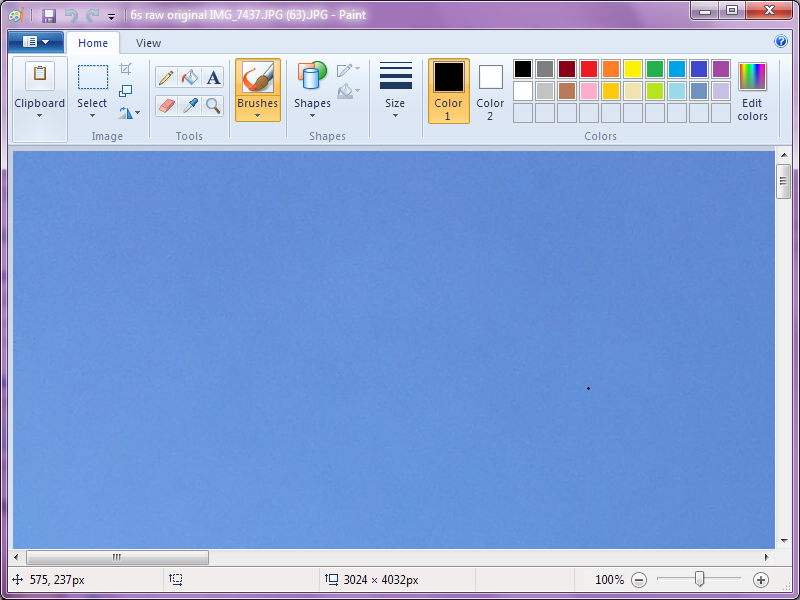Open the Paint file menu button
800x600 pixels.
click(36, 42)
